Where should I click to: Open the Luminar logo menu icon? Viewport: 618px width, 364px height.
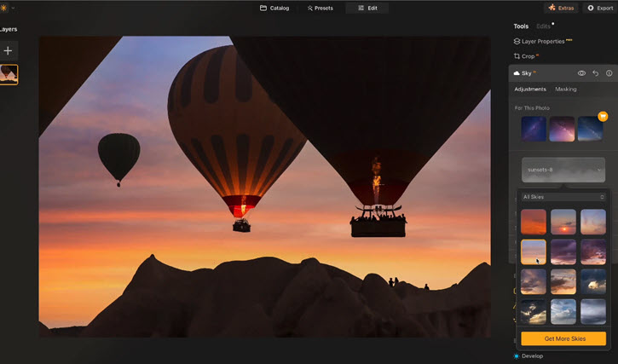pos(3,8)
